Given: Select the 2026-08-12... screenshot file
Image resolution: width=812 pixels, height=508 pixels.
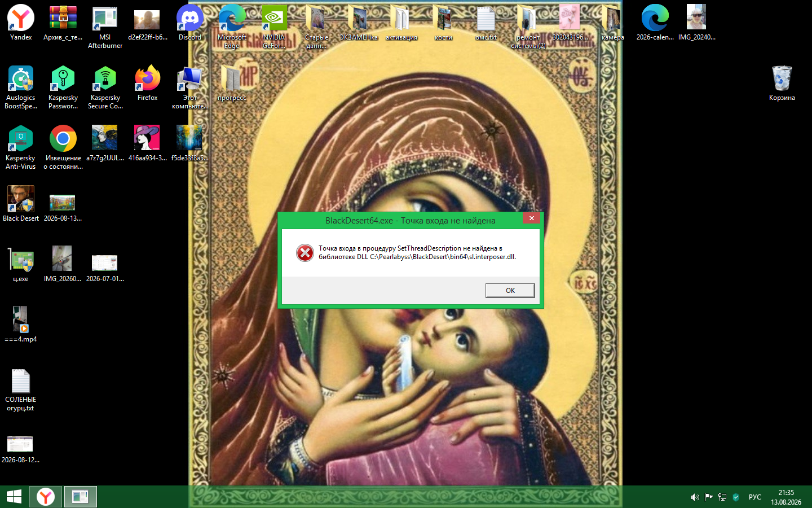Looking at the screenshot, I should pyautogui.click(x=21, y=450).
